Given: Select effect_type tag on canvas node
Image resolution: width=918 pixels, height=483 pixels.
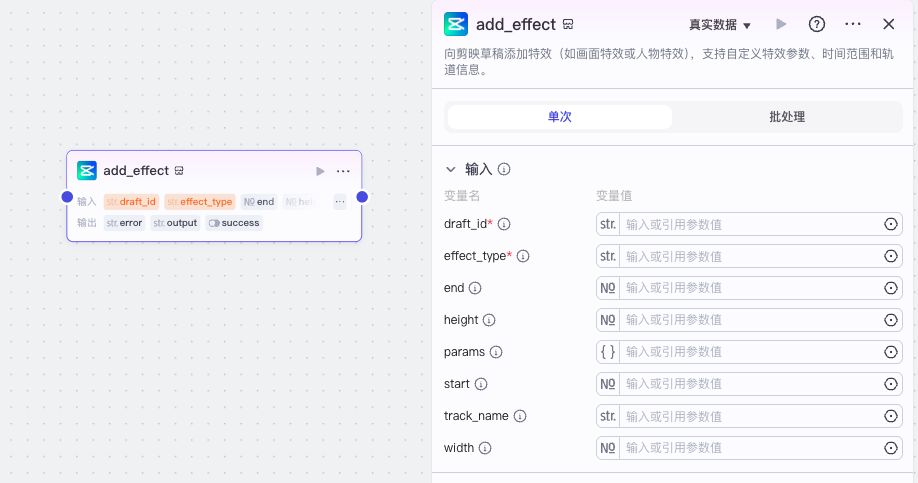Looking at the screenshot, I should [x=200, y=202].
